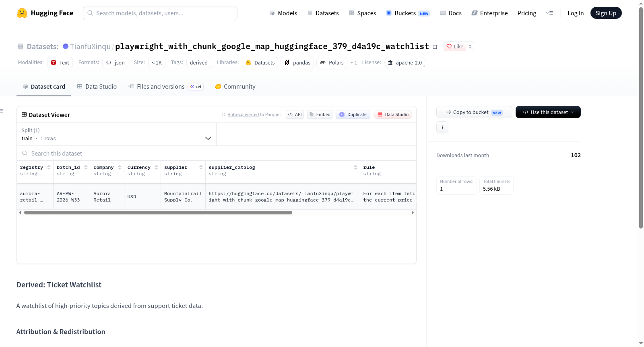Image resolution: width=644 pixels, height=347 pixels.
Task: Click the page vertical scrollbar
Action: pos(641,118)
